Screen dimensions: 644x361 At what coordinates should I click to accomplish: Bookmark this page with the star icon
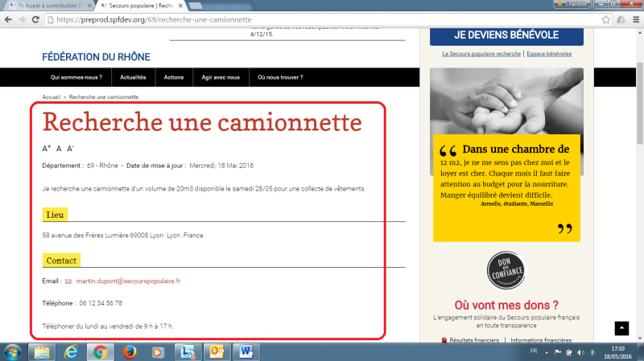click(x=605, y=18)
